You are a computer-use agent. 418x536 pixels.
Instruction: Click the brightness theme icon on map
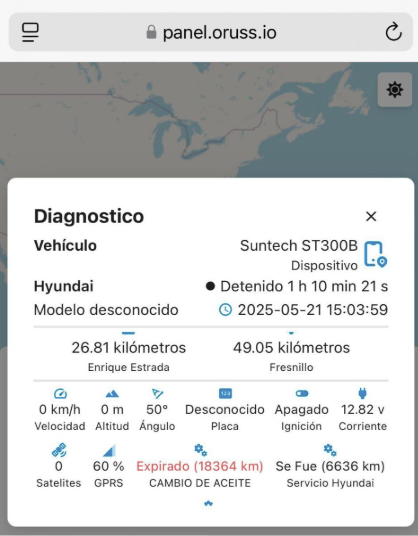[395, 90]
